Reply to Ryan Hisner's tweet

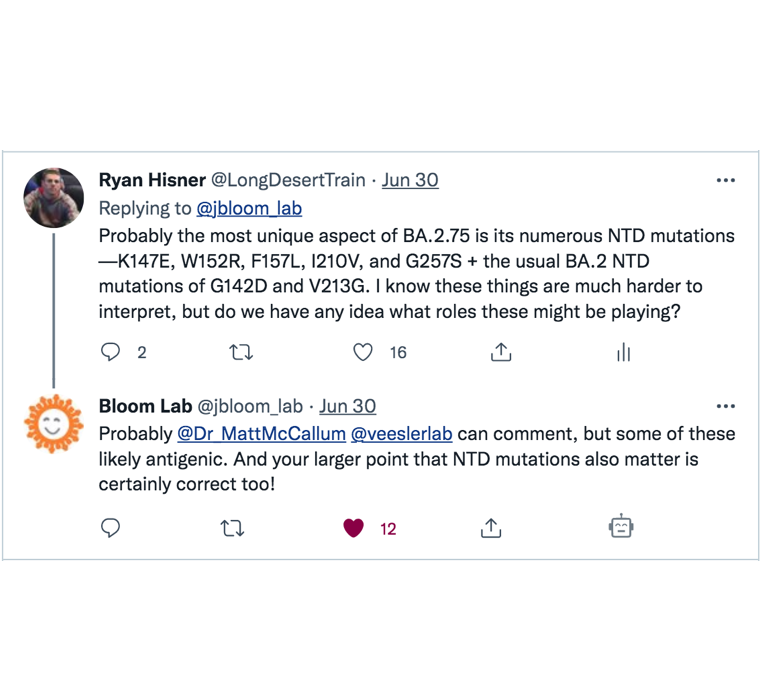(x=110, y=352)
